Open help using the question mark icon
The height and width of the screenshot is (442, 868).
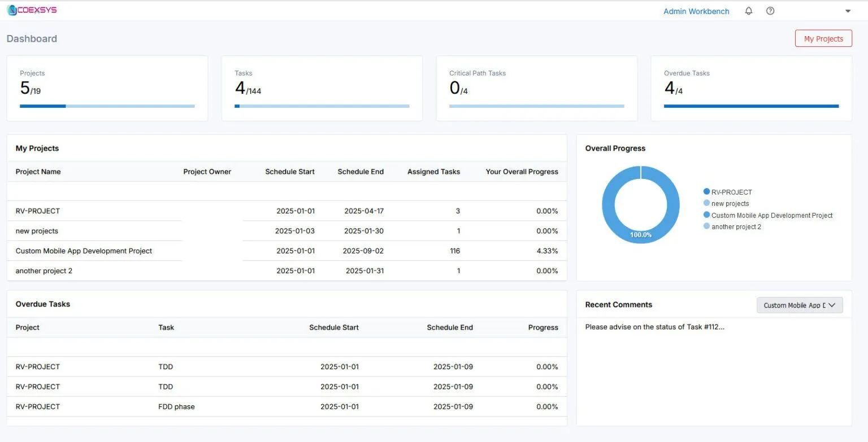[770, 11]
